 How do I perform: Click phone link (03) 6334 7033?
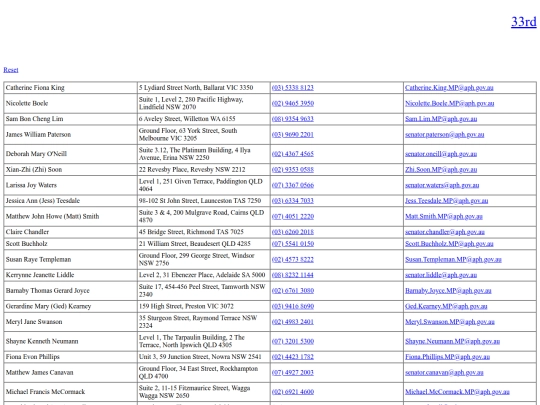(x=292, y=201)
